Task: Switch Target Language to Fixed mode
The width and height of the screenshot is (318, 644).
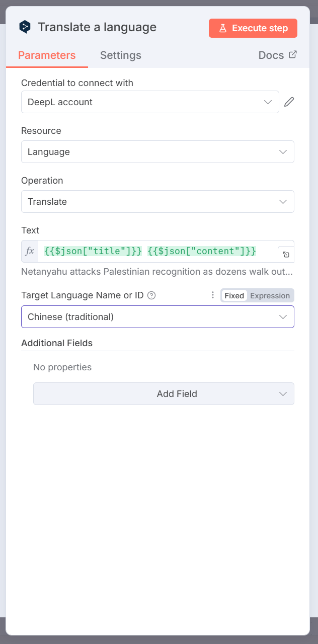Action: (234, 296)
